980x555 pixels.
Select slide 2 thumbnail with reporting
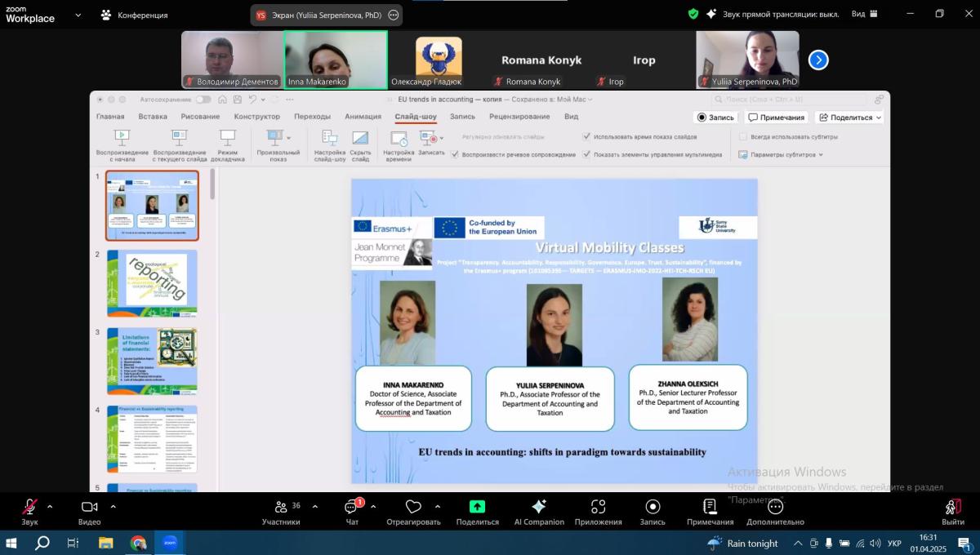[152, 283]
